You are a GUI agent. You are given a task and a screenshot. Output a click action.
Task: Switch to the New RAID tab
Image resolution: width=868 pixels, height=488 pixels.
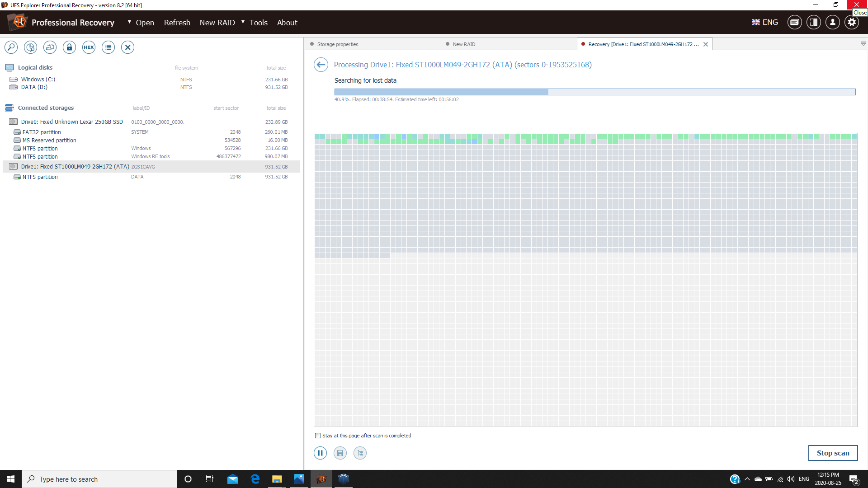pos(463,44)
